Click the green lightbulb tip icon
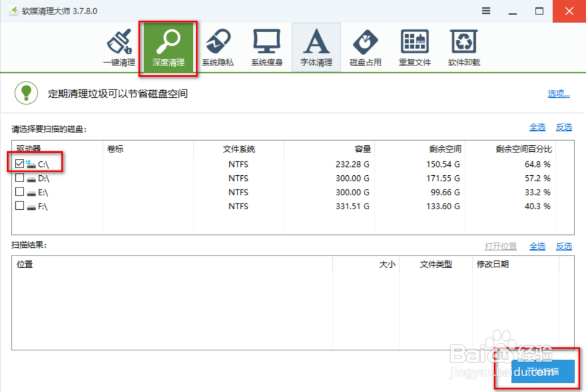The height and width of the screenshot is (392, 586). pyautogui.click(x=26, y=93)
